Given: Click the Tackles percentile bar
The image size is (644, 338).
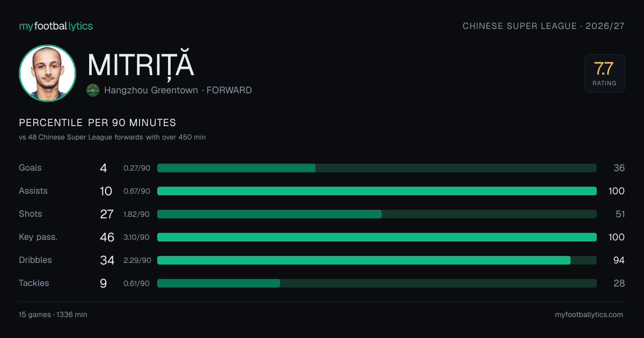Looking at the screenshot, I should tap(377, 283).
